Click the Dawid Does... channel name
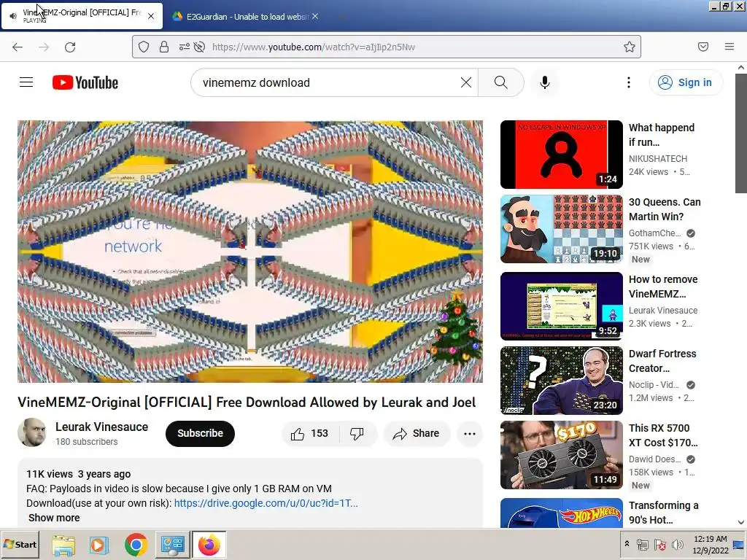This screenshot has width=747, height=560. 654,459
